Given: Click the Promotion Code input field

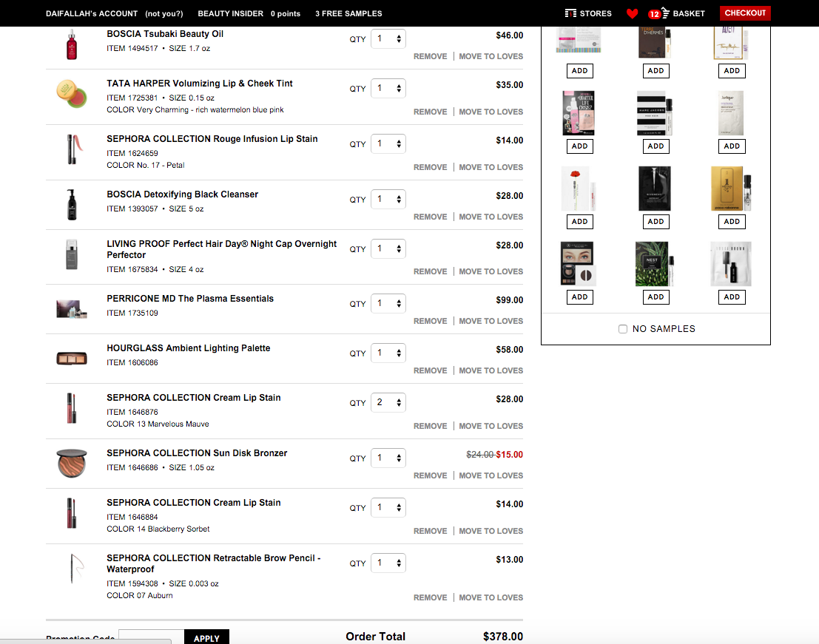Looking at the screenshot, I should click(151, 637).
